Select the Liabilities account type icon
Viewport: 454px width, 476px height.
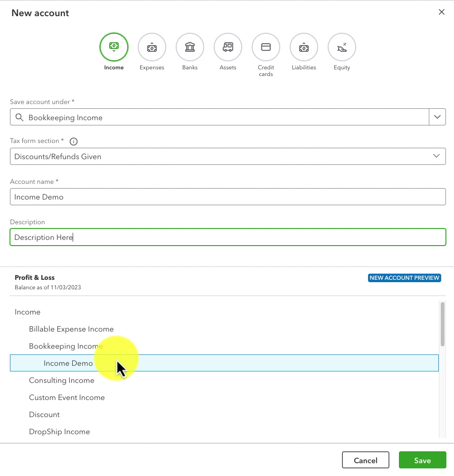[304, 48]
